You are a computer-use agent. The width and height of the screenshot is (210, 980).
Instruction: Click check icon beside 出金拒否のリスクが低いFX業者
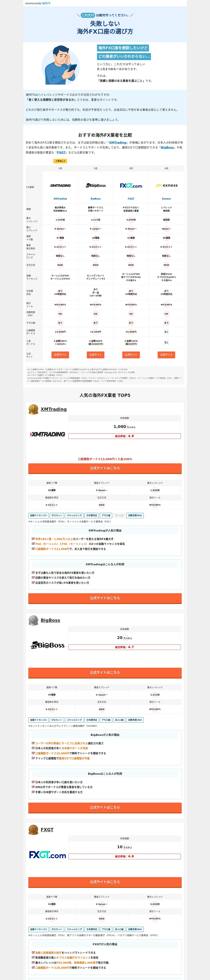coord(33,582)
